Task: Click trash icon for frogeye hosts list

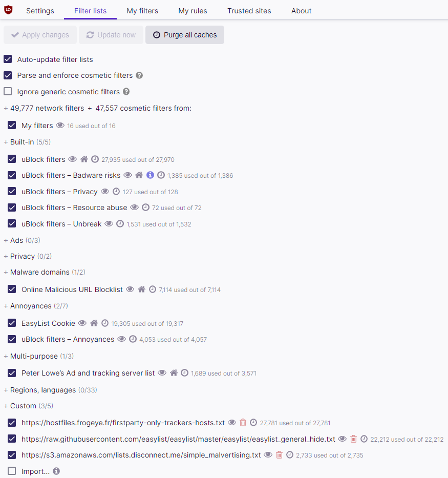Action: point(243,423)
